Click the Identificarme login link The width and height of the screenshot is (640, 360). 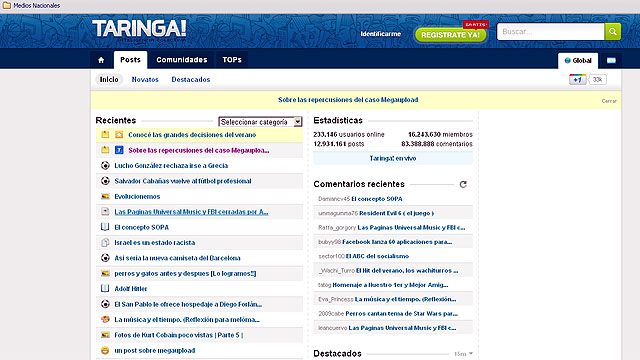pos(380,34)
